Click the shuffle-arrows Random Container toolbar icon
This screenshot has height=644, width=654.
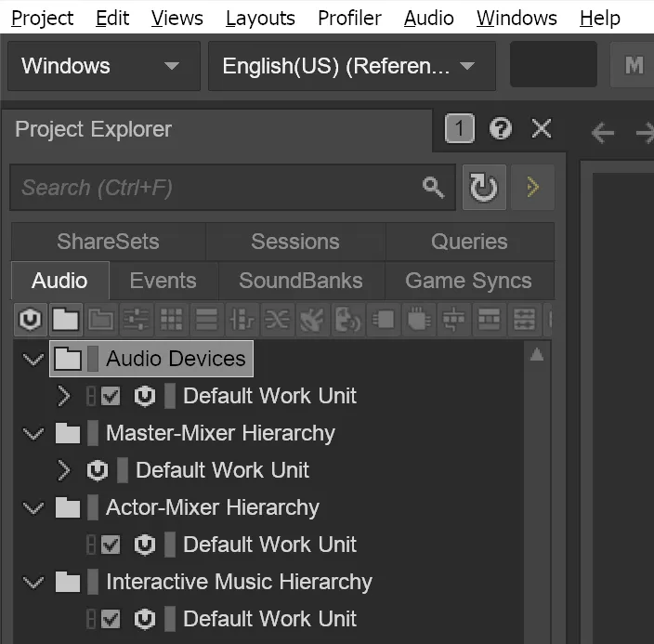coord(277,321)
